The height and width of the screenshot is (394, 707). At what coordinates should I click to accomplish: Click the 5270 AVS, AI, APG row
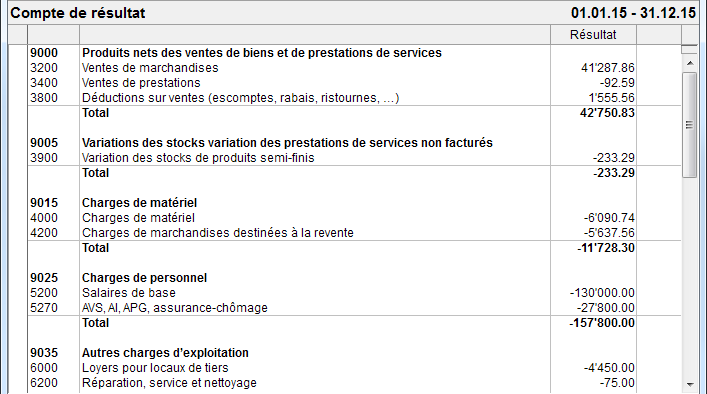point(354,308)
